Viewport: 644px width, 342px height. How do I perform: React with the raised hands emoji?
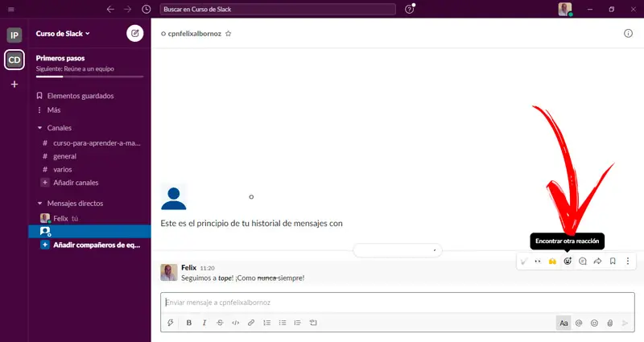pos(552,261)
